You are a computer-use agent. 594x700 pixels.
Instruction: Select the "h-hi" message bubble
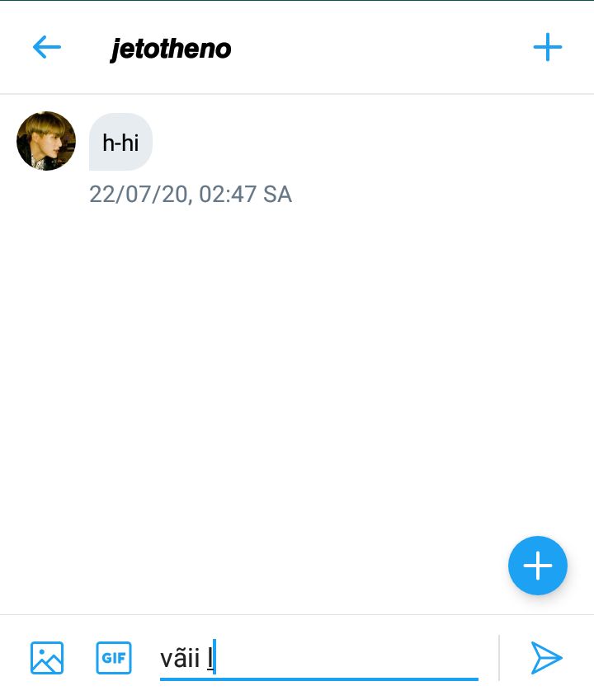[x=120, y=142]
